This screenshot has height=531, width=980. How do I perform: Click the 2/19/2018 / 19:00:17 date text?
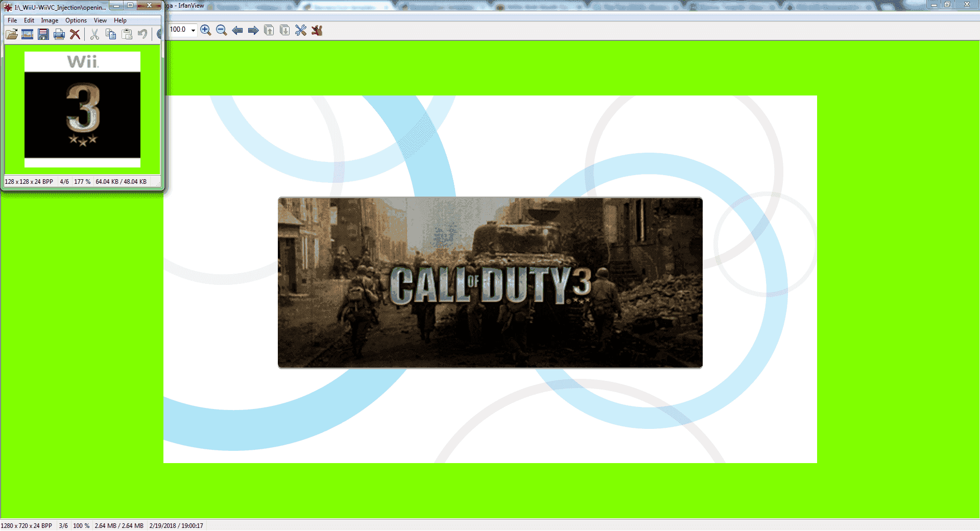176,526
